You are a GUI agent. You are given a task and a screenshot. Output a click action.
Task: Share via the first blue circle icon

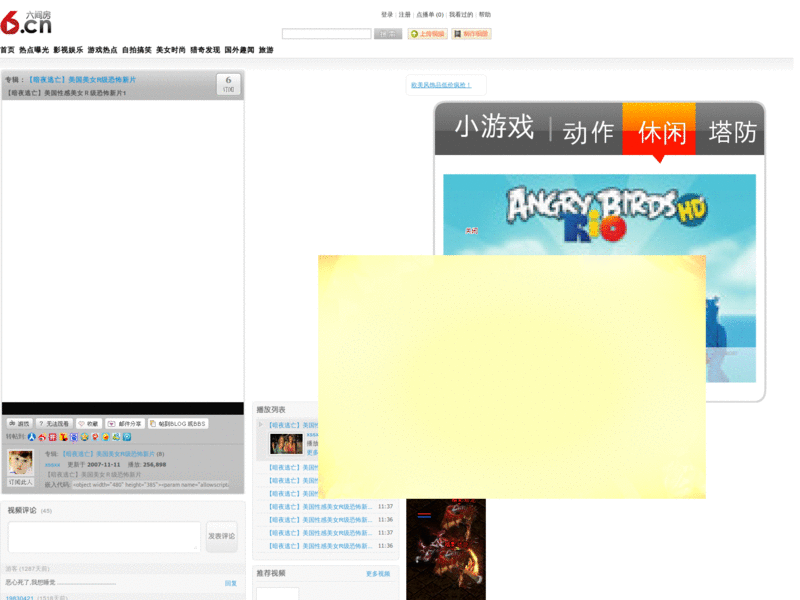point(32,437)
